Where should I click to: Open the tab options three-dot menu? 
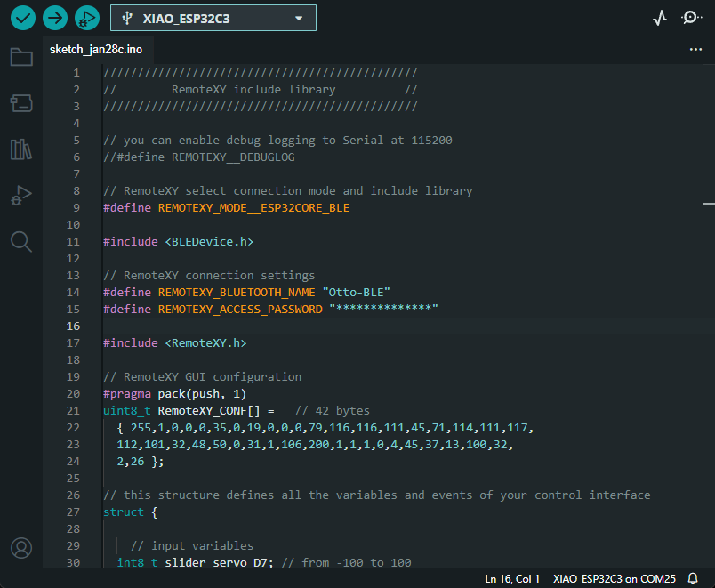click(x=695, y=50)
